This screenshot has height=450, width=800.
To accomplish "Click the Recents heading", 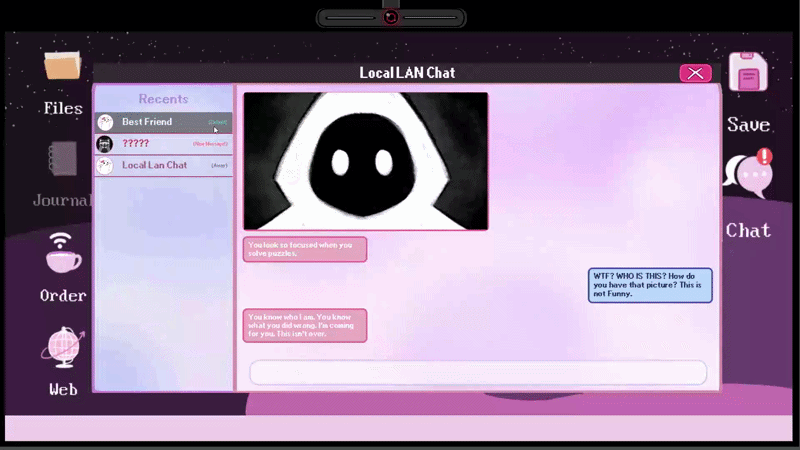I will click(163, 99).
